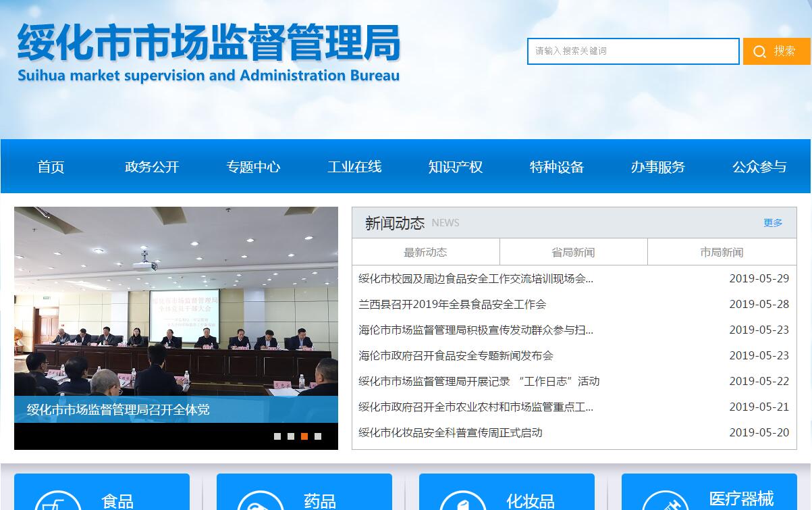The image size is (812, 510).
Task: Click the active orange carousel dot
Action: coord(304,436)
